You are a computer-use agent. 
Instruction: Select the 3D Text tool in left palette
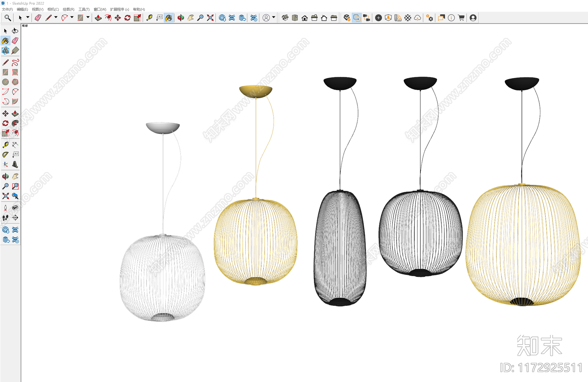point(15,164)
